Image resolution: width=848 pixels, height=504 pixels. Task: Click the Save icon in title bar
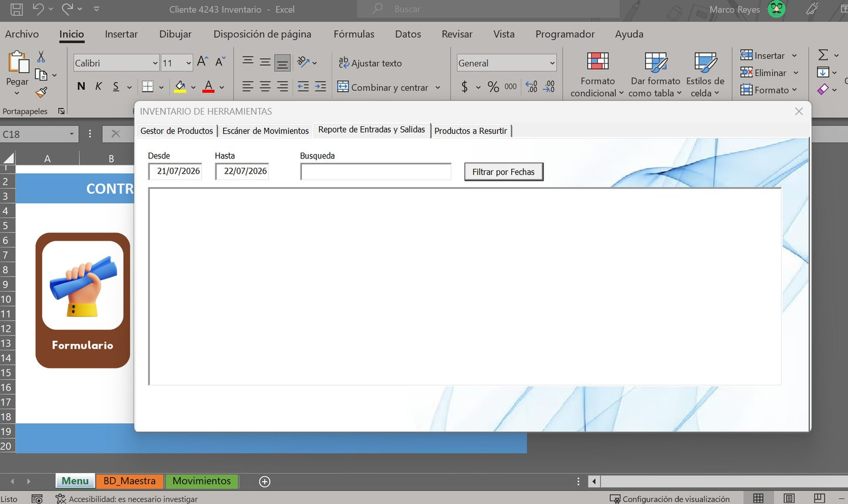point(16,9)
